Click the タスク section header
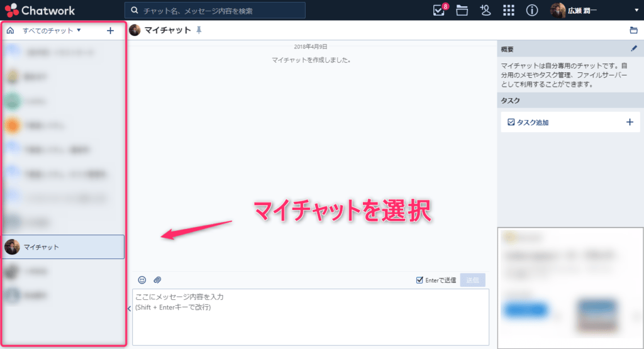644x349 pixels. coord(570,101)
